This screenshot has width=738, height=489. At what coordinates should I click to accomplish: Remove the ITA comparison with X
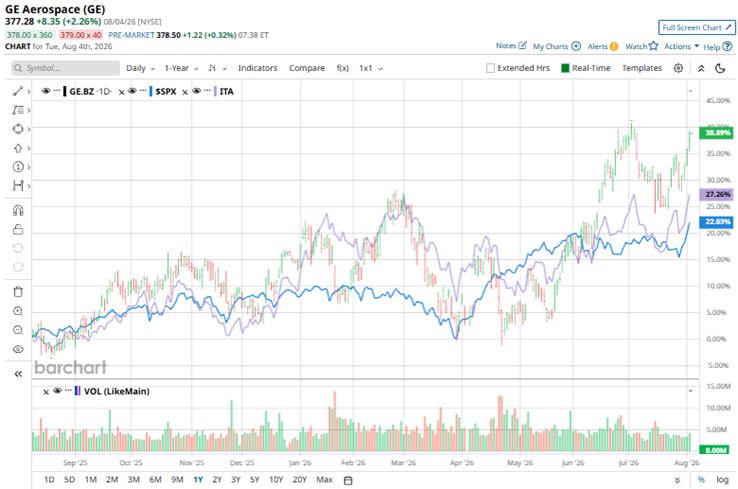click(x=185, y=92)
